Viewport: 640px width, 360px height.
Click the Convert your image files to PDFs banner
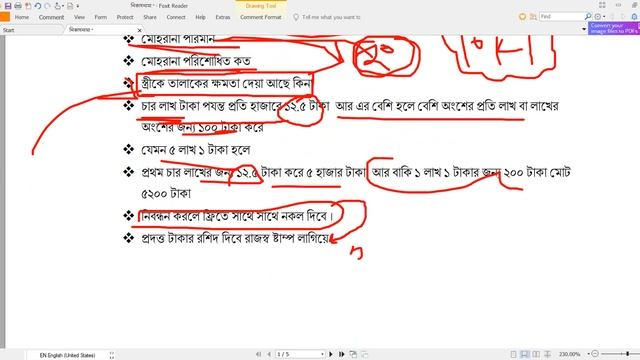(614, 29)
